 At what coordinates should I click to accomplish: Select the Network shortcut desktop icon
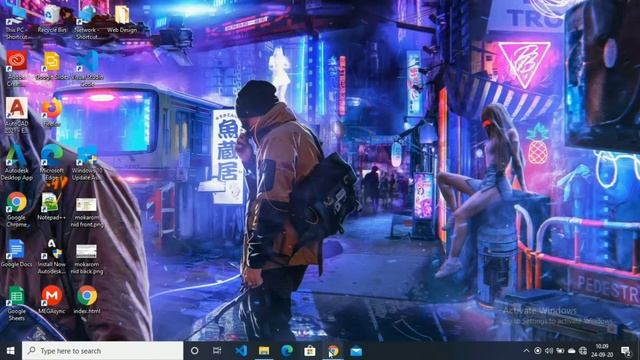pos(87,22)
